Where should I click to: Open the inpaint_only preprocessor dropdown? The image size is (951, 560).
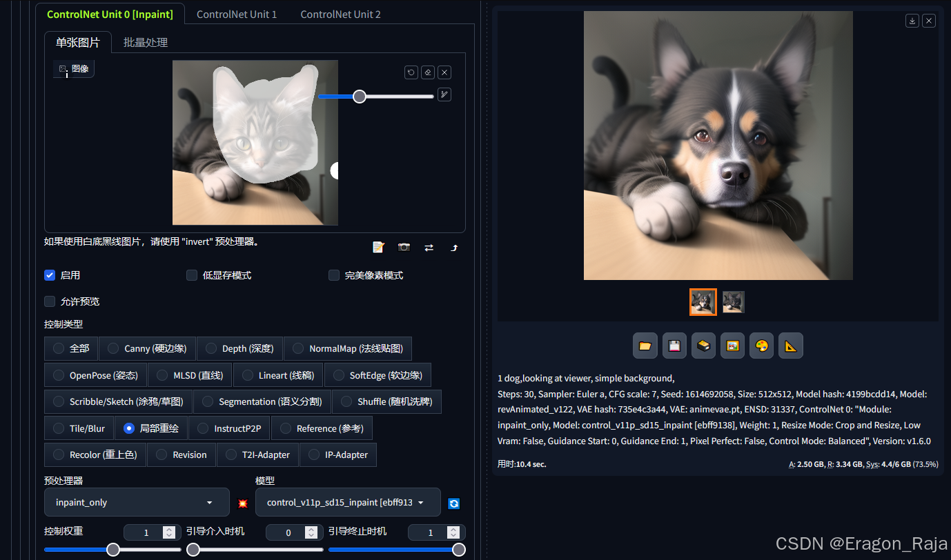click(137, 502)
